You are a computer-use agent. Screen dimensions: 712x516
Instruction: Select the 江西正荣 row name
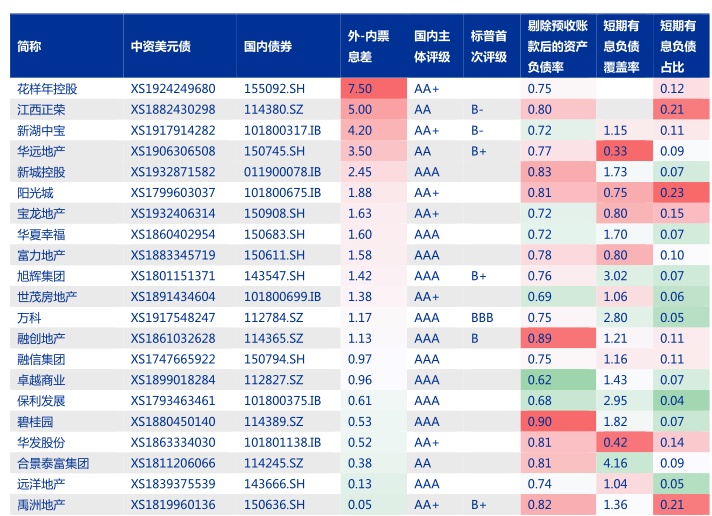pyautogui.click(x=41, y=109)
